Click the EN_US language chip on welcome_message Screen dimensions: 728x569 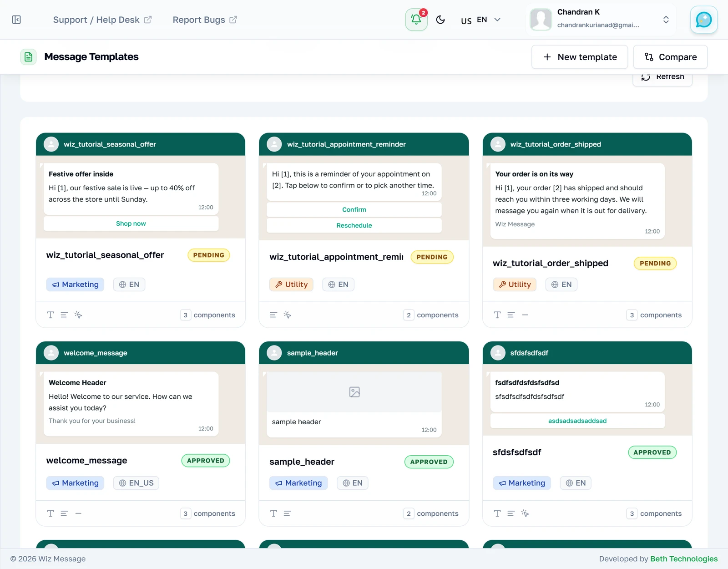136,483
